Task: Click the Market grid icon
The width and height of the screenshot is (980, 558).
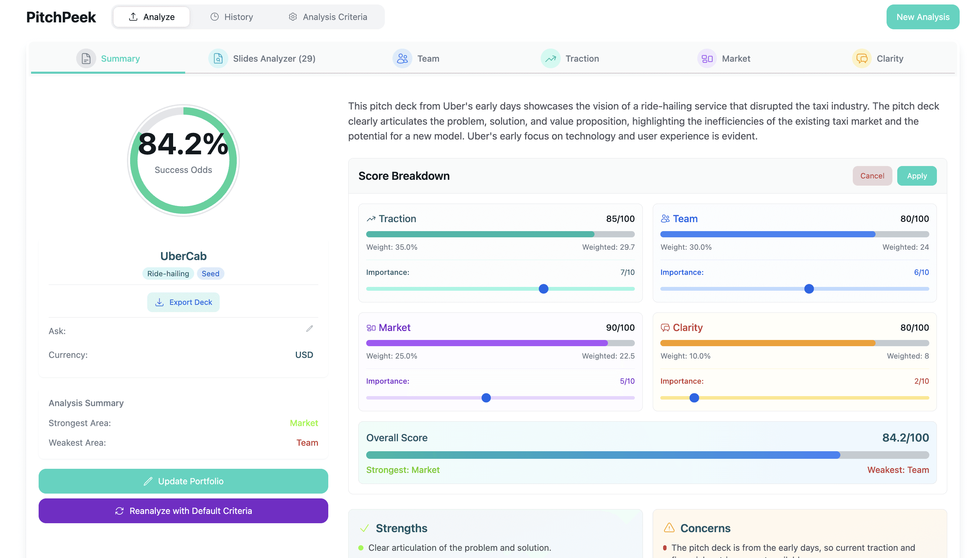Action: [x=707, y=59]
